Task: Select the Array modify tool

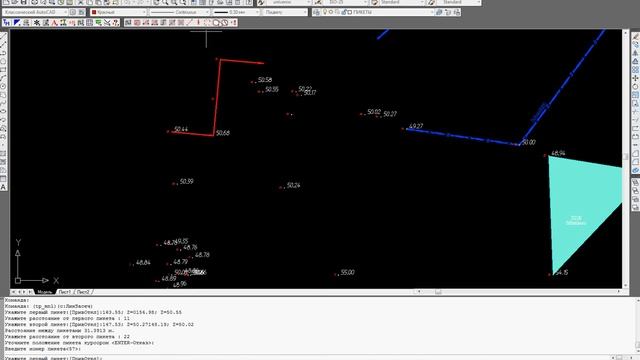Action: coord(636,70)
